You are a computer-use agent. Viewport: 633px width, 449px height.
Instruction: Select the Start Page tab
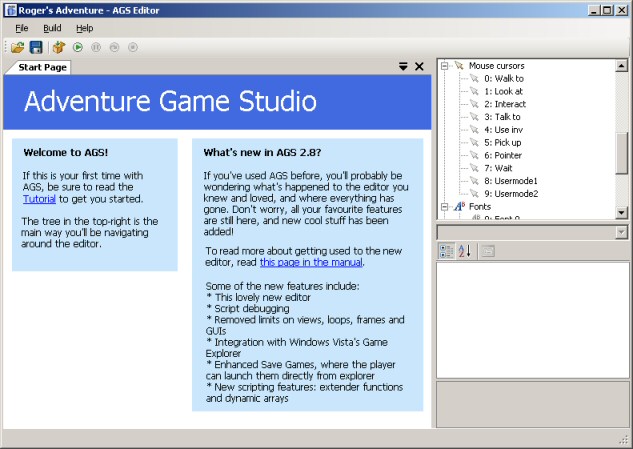click(x=42, y=67)
